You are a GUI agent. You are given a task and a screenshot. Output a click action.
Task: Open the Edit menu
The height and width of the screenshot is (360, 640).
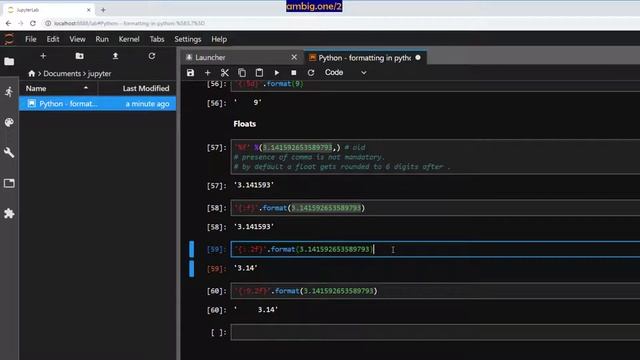(53, 39)
